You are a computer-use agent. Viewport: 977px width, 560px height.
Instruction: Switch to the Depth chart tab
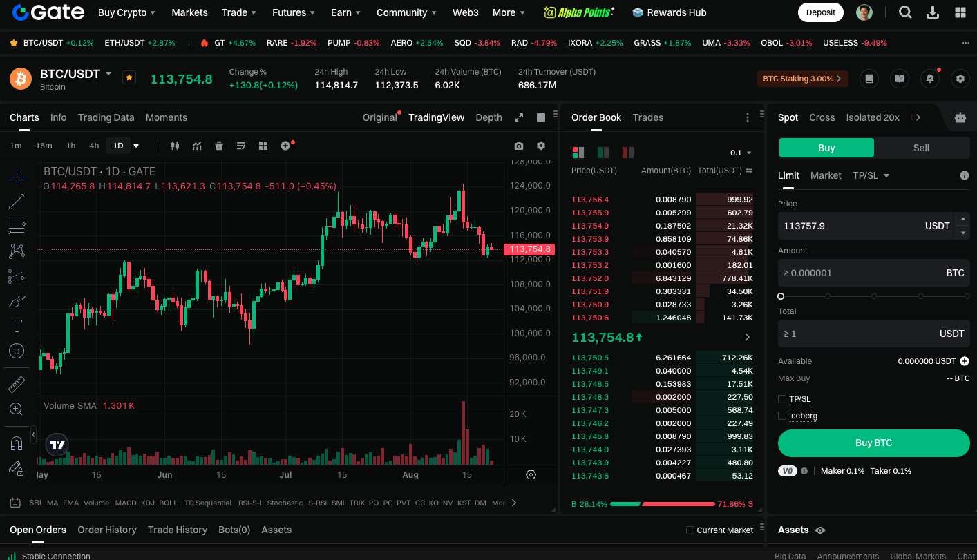point(489,117)
